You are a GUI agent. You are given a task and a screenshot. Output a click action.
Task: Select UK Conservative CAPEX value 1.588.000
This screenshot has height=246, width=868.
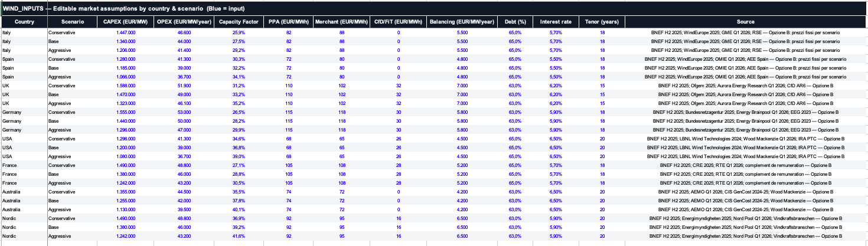[125, 86]
